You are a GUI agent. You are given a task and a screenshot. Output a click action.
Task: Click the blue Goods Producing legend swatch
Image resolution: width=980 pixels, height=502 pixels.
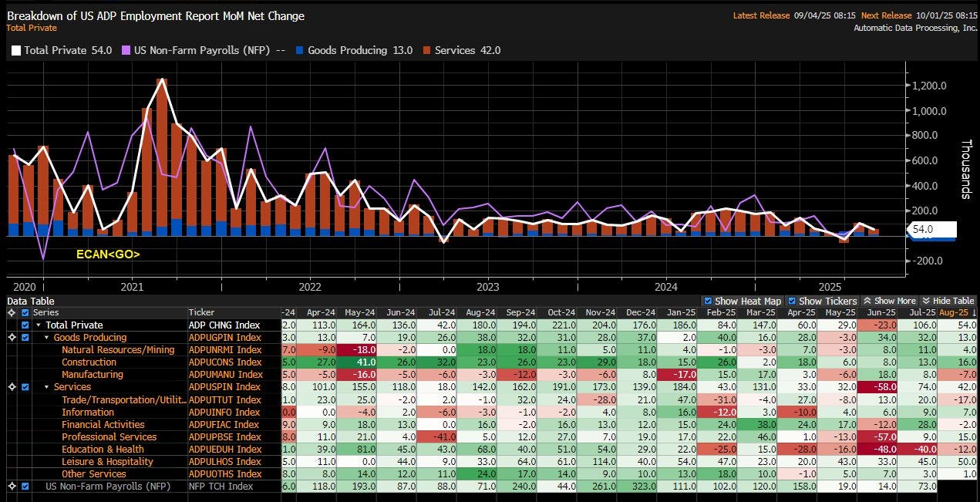298,50
